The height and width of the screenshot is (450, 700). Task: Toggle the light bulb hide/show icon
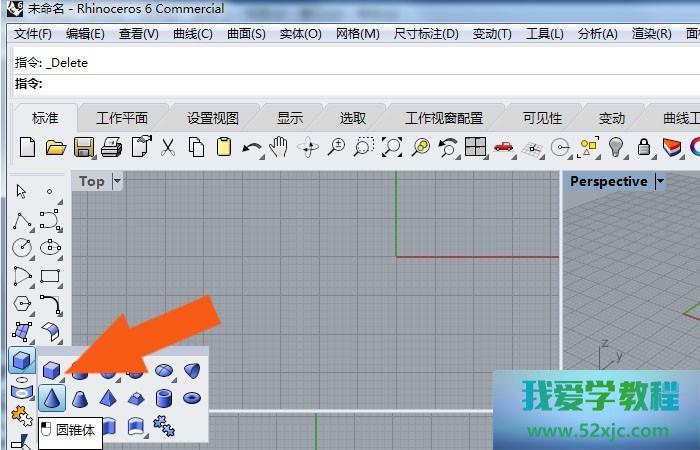point(616,147)
